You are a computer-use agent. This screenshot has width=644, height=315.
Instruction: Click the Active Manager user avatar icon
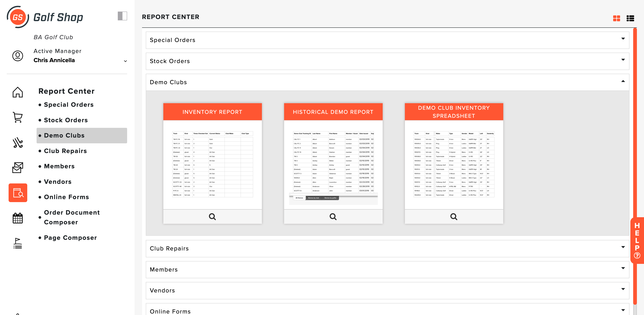tap(18, 55)
